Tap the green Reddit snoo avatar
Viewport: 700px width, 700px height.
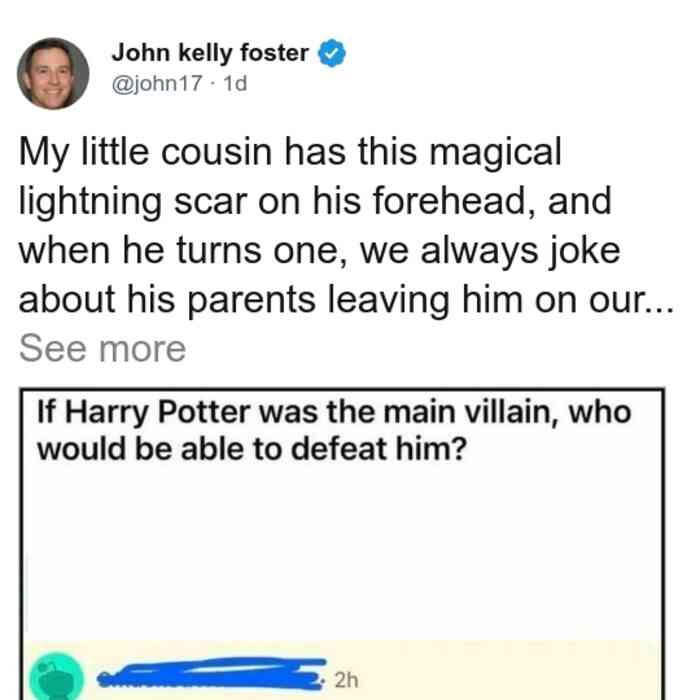[x=57, y=676]
